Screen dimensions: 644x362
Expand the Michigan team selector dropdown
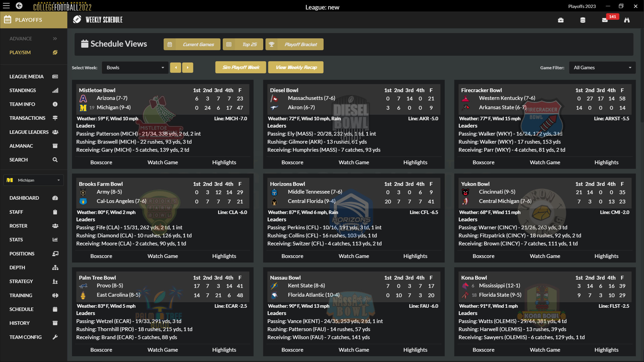pyautogui.click(x=33, y=180)
